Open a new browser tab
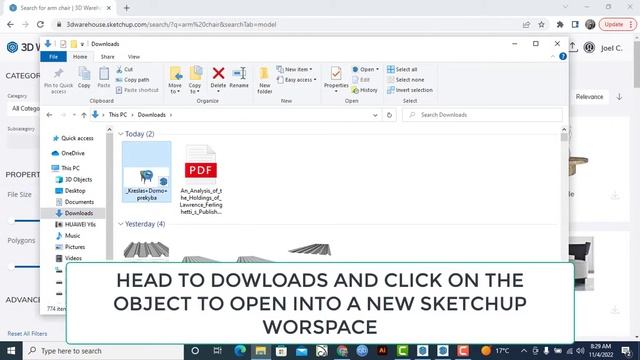 127,8
